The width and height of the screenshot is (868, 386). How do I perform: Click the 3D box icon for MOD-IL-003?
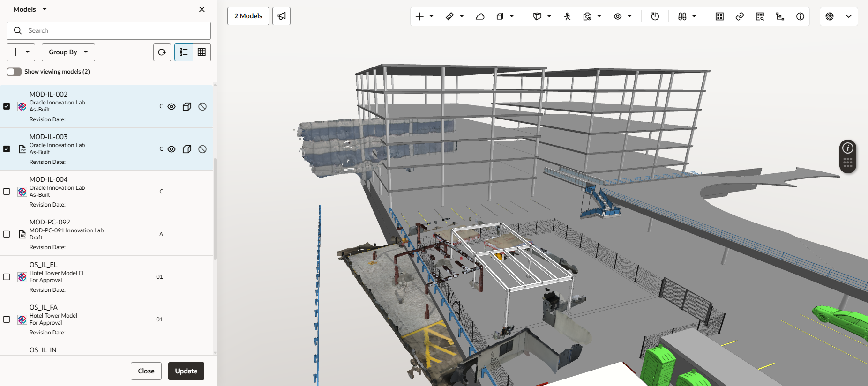click(x=187, y=149)
